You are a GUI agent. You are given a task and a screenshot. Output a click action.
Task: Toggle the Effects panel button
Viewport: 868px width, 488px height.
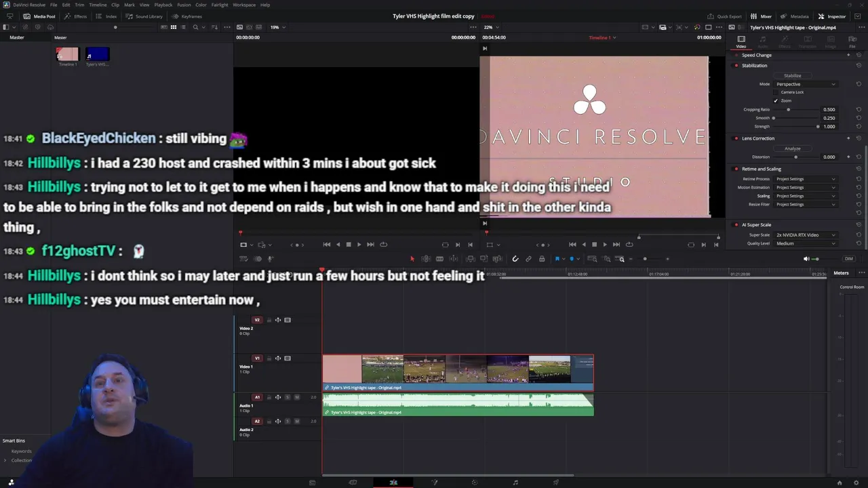76,16
